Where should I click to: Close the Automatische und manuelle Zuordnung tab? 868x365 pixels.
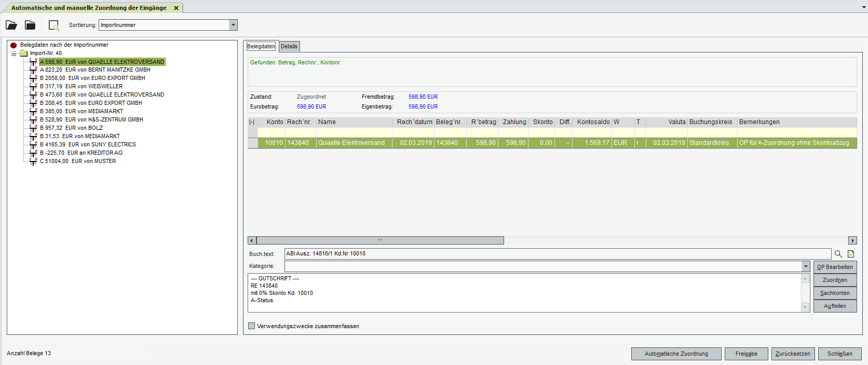pyautogui.click(x=176, y=8)
